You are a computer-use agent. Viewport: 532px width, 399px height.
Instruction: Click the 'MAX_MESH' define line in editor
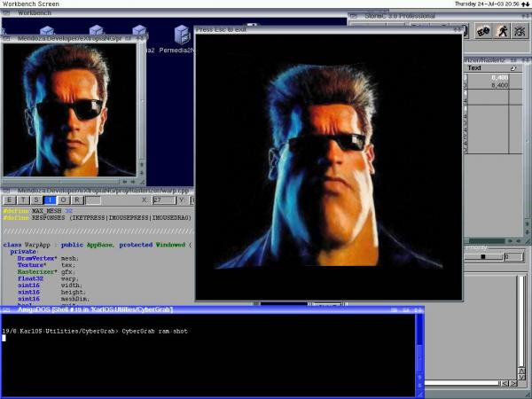38,211
